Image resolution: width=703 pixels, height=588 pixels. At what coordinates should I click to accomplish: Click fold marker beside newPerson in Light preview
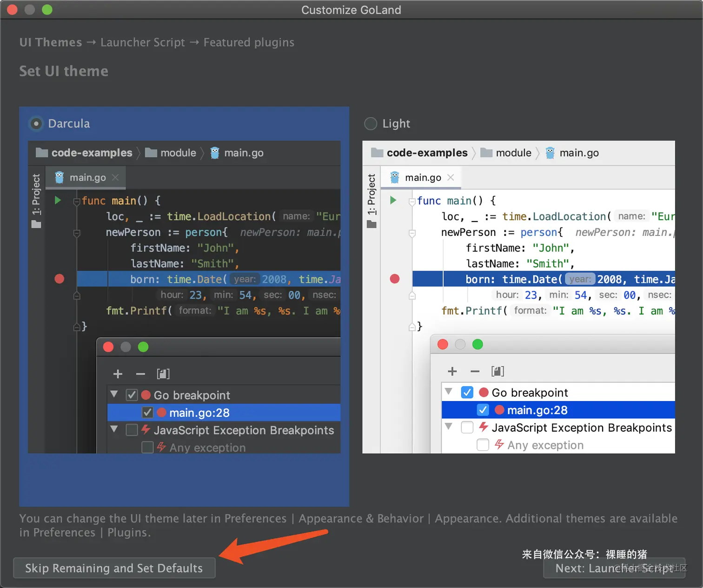pyautogui.click(x=412, y=233)
